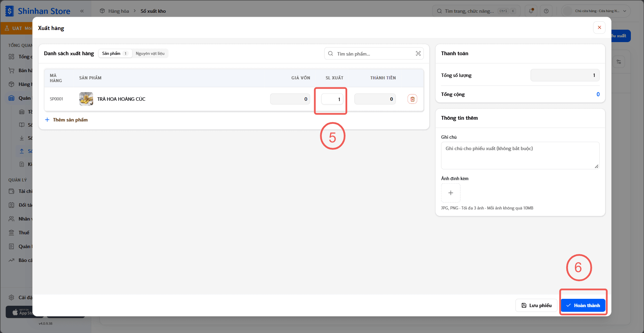The width and height of the screenshot is (644, 333).
Task: Open help question mark icon
Action: tap(546, 11)
